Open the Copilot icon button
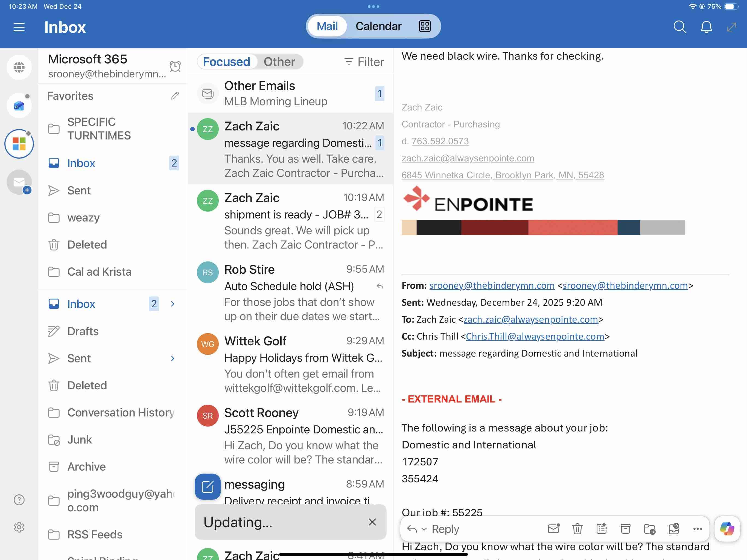Image resolution: width=747 pixels, height=560 pixels. [727, 529]
